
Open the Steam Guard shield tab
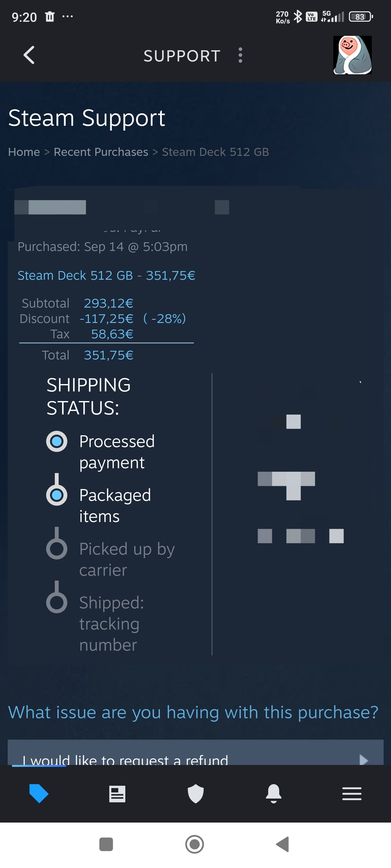195,794
